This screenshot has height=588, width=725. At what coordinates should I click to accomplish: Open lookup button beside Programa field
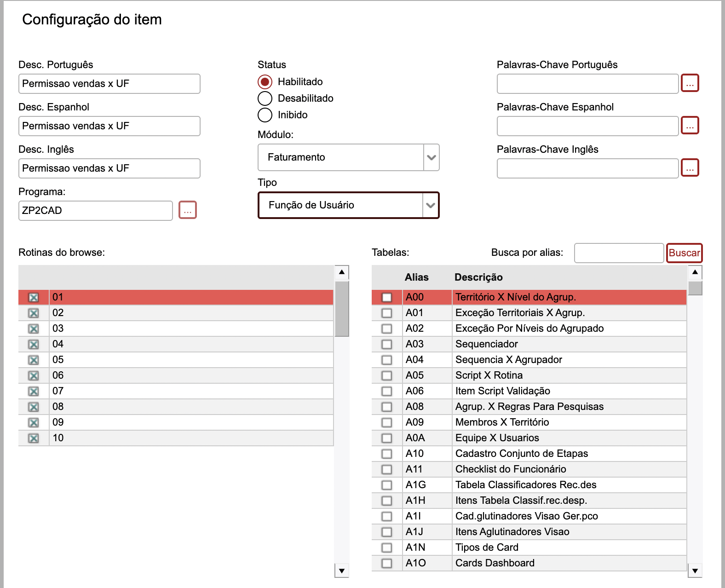coord(188,210)
